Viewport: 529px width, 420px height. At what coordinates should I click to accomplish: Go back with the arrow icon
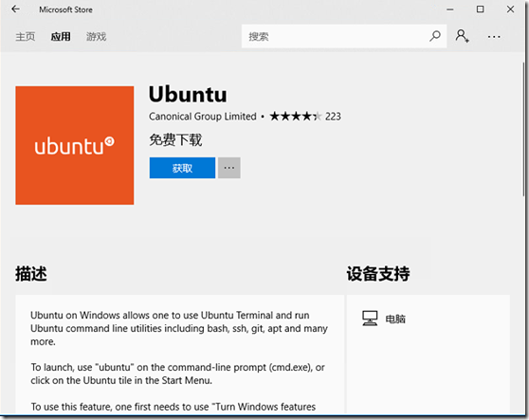click(x=15, y=9)
